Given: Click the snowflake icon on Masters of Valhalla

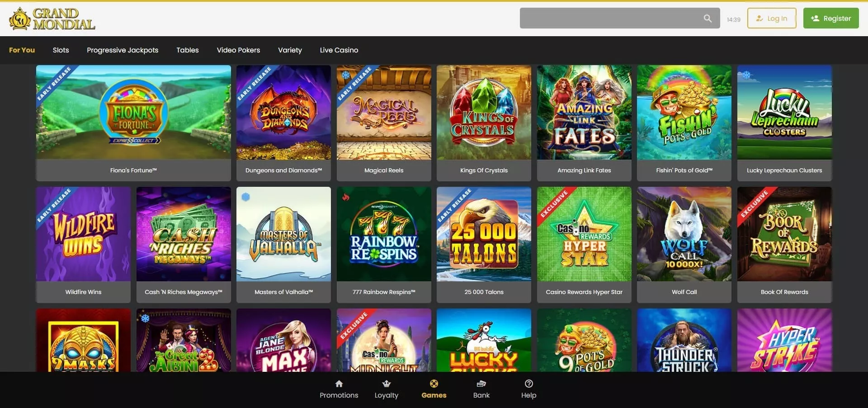Looking at the screenshot, I should 245,197.
